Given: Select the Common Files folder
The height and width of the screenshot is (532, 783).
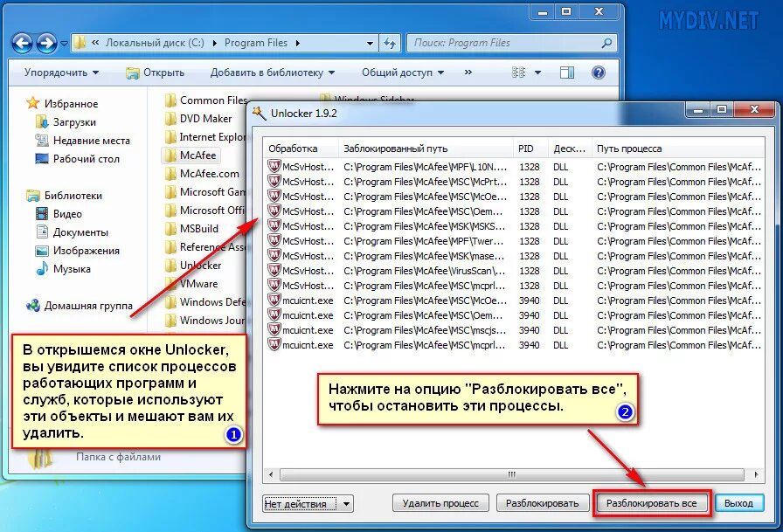Looking at the screenshot, I should click(206, 100).
